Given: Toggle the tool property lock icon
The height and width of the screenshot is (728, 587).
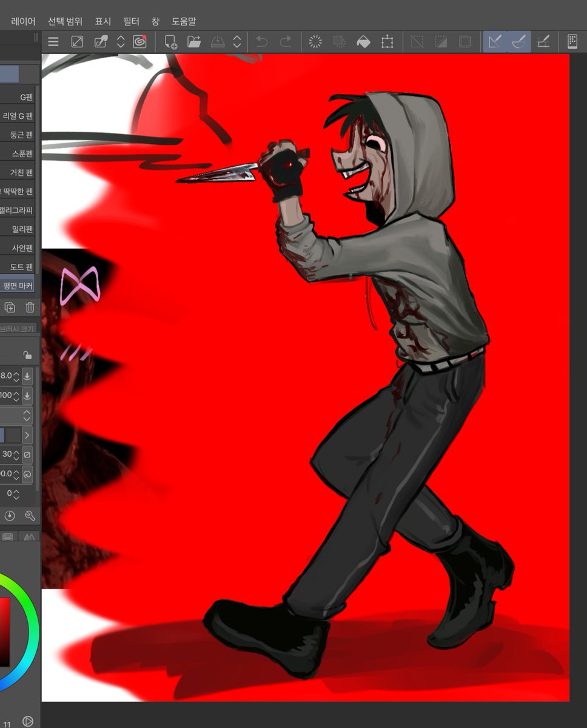Looking at the screenshot, I should (27, 356).
